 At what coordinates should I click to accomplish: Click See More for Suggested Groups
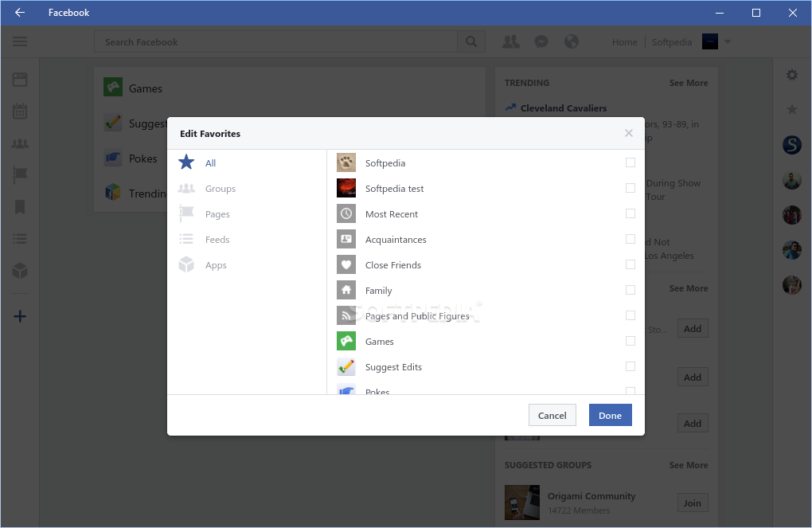pos(689,465)
